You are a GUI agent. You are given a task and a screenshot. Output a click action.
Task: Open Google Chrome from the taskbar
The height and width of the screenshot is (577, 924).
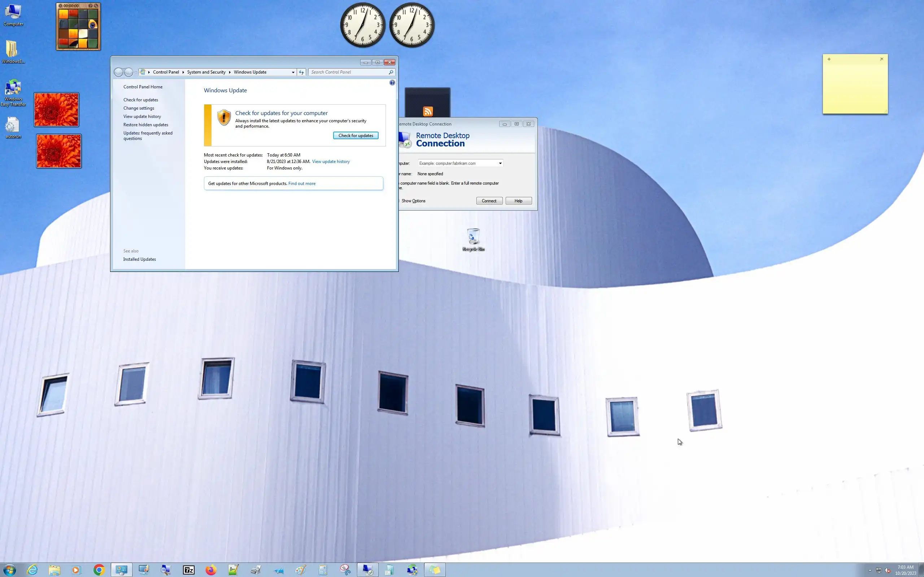click(99, 570)
